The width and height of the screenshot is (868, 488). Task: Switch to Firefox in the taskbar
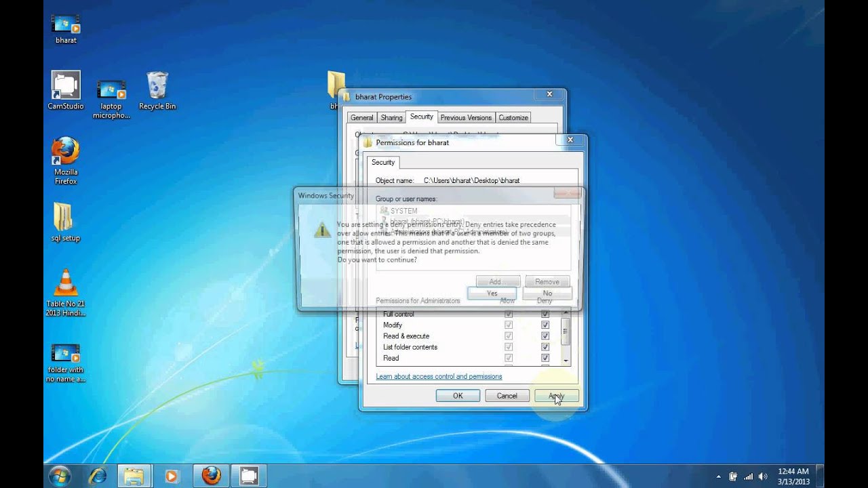(211, 476)
